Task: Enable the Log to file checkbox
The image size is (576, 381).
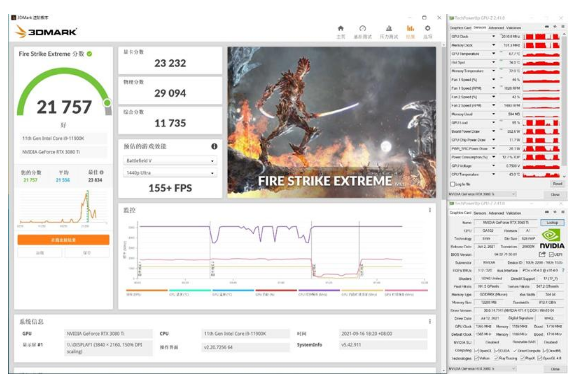Action: (453, 184)
